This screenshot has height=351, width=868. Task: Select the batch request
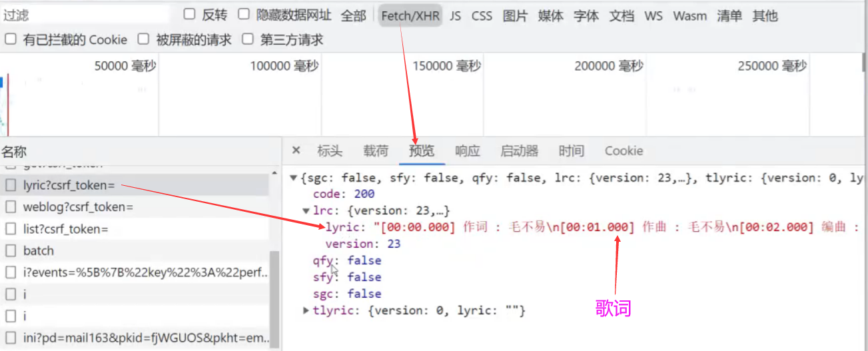pyautogui.click(x=135, y=250)
